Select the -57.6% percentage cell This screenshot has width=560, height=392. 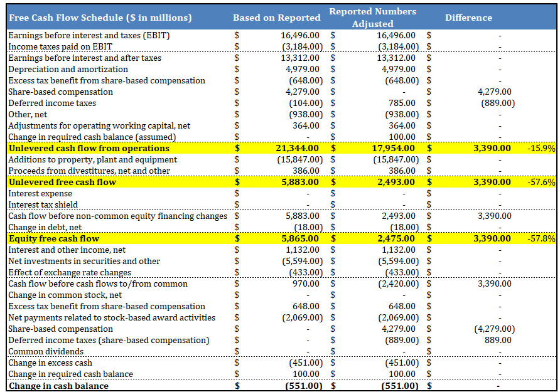click(x=542, y=183)
